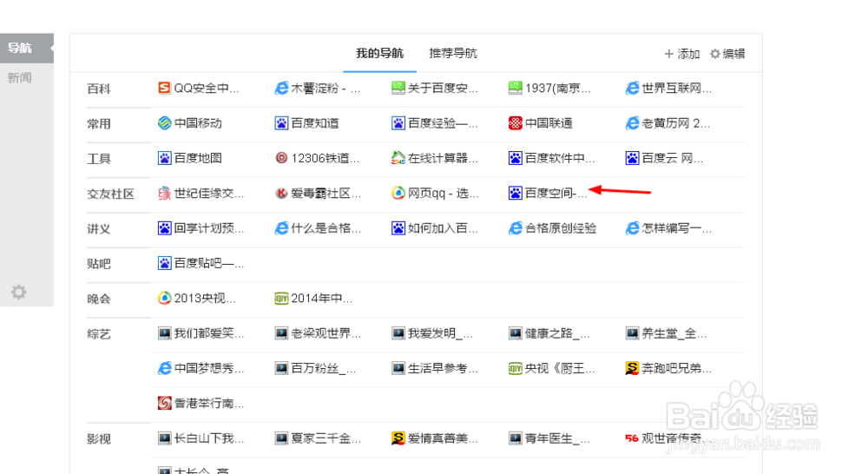Viewport: 868px width, 474px height.
Task: Click the 百度贴吧 paw icon
Action: click(164, 263)
